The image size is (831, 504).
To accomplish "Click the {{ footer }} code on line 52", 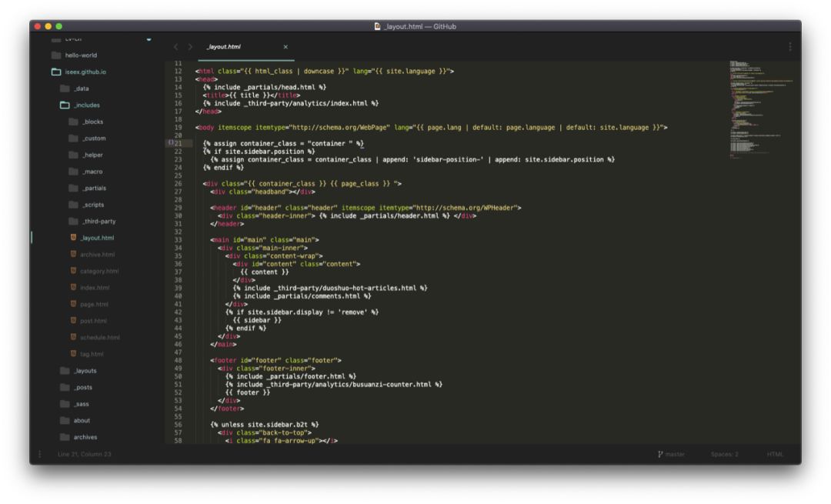I will [248, 392].
